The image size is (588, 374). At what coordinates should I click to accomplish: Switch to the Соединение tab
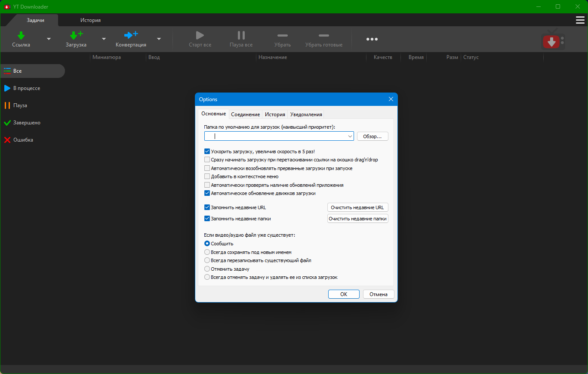point(245,114)
